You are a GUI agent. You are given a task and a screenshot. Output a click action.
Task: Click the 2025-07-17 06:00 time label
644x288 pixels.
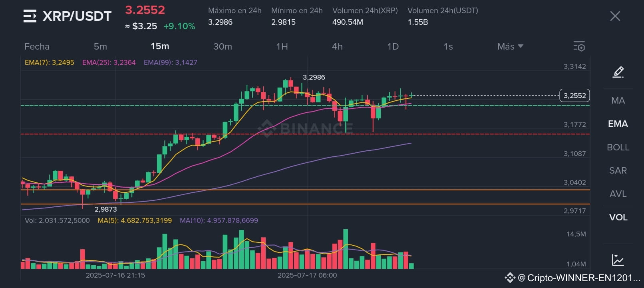tap(307, 275)
